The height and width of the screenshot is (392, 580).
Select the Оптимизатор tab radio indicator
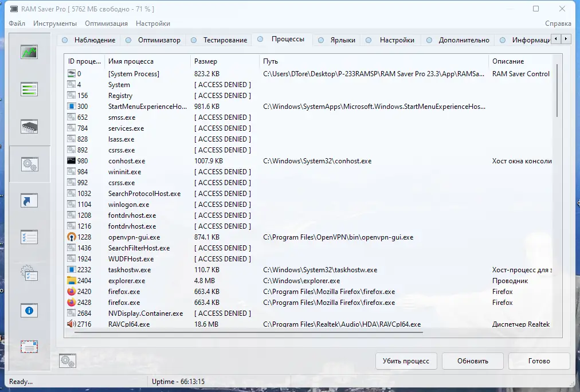[x=128, y=40]
